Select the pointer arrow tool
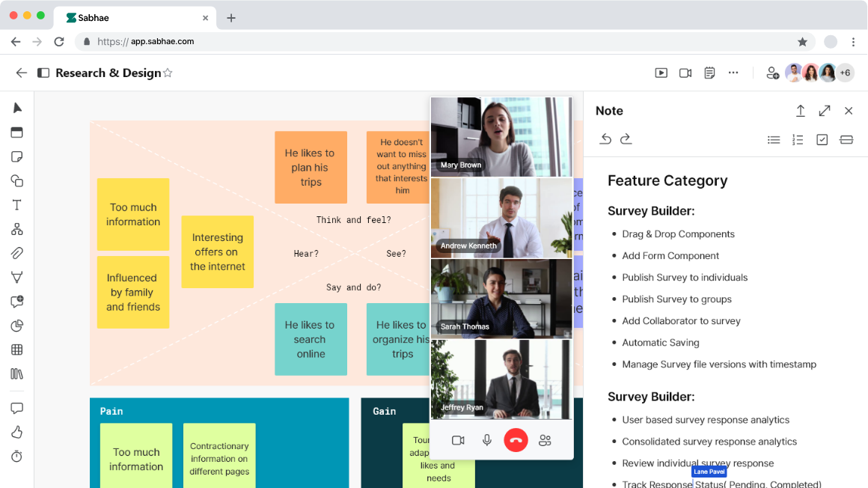Screen dimensions: 868x488 [17, 108]
